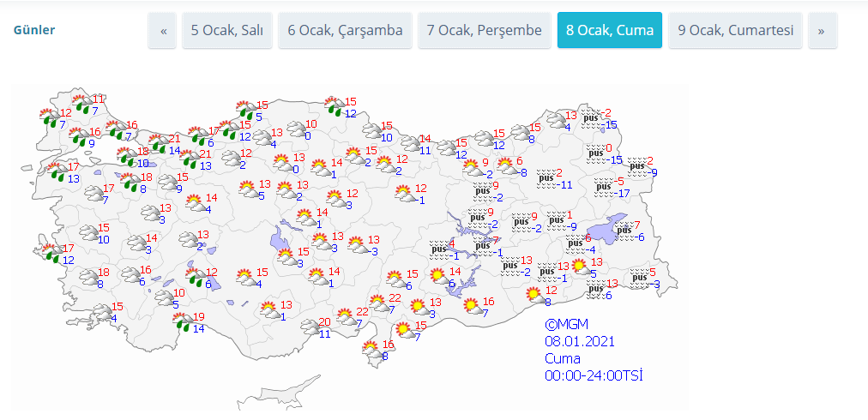Select the active 8 Ocak, Cuma tab
868x420 pixels.
pyautogui.click(x=609, y=31)
